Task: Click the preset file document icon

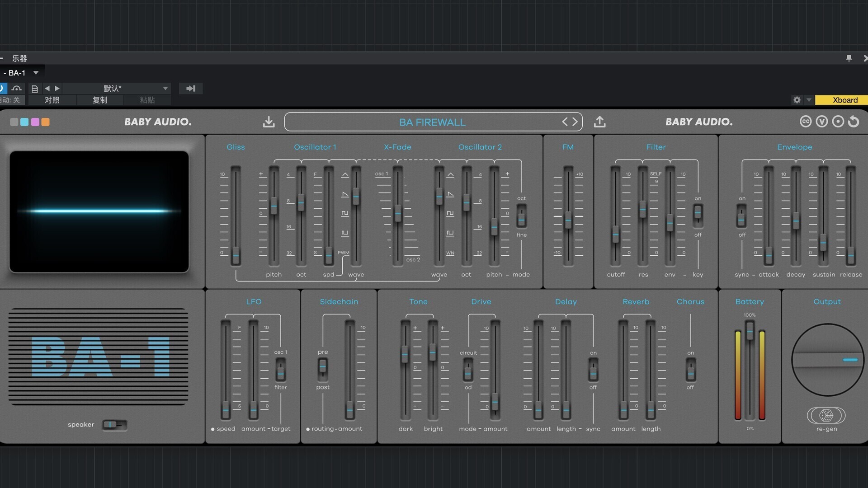Action: [34, 89]
